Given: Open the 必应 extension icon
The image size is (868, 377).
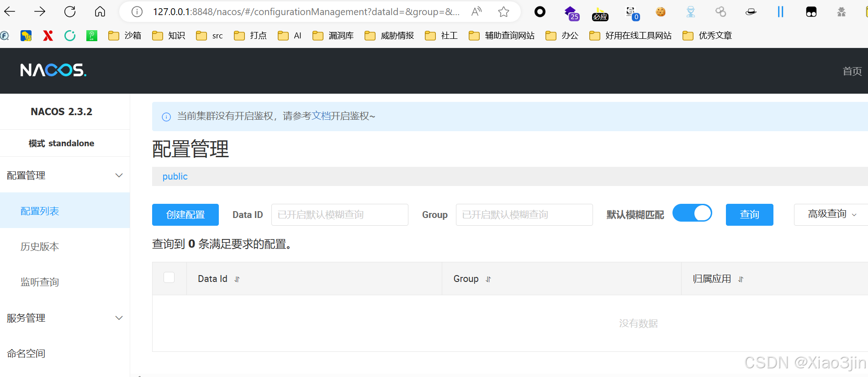Looking at the screenshot, I should (x=600, y=14).
